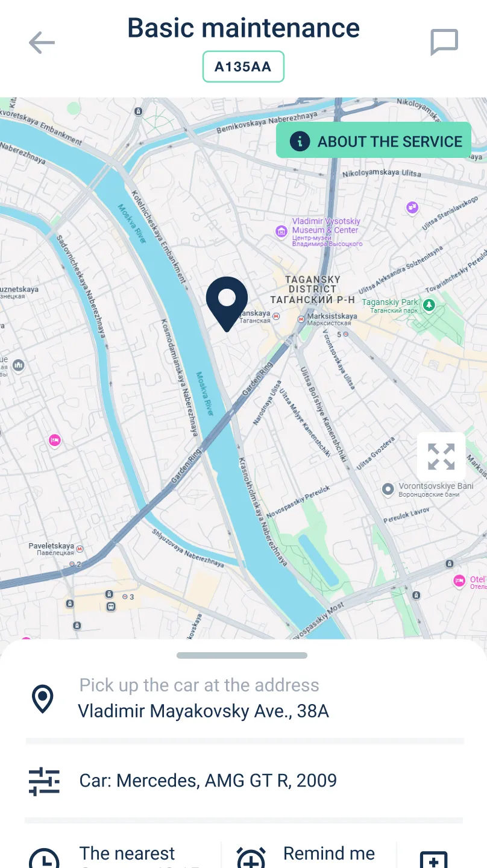The image size is (487, 868).
Task: Expand map with the fullscreen arrows icon
Action: coord(441,456)
